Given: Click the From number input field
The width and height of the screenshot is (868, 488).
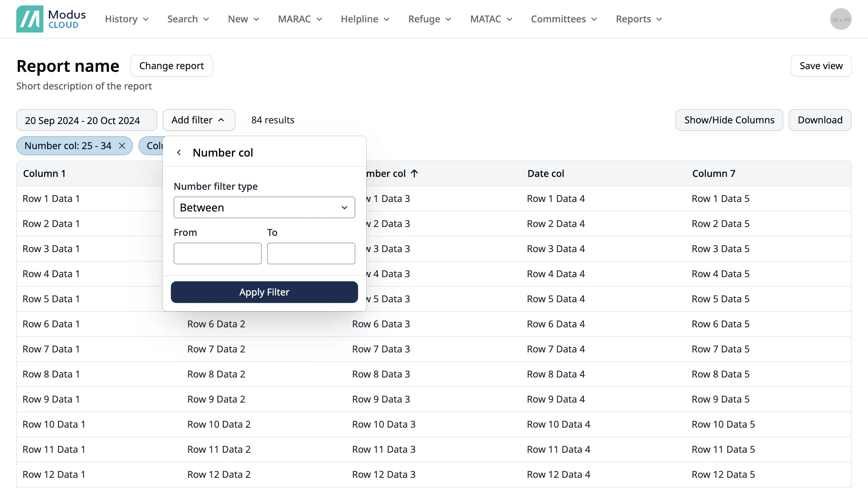Looking at the screenshot, I should click(217, 253).
